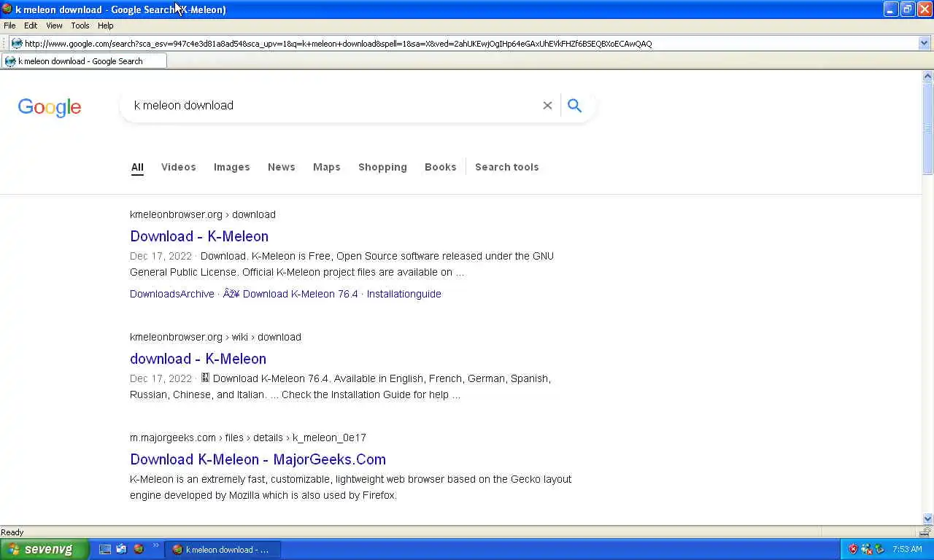Viewport: 934px width, 560px height.
Task: Click the 'Ready' status bar text
Action: (12, 532)
